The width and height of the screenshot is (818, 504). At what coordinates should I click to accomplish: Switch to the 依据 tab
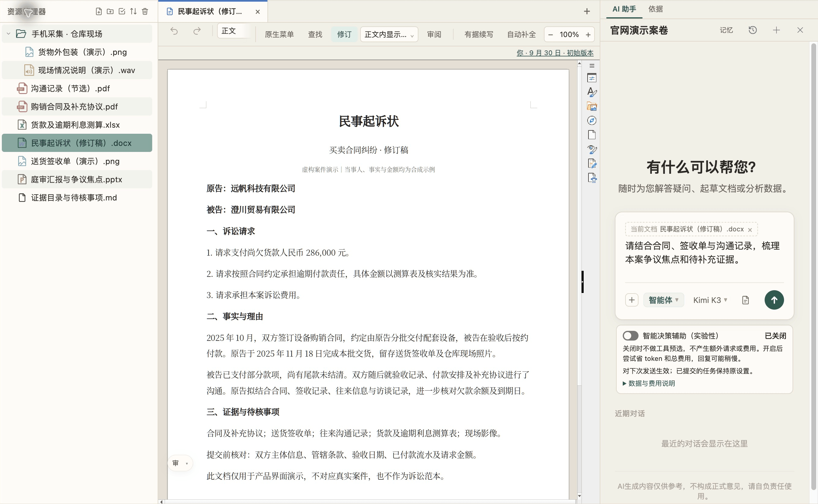(655, 9)
